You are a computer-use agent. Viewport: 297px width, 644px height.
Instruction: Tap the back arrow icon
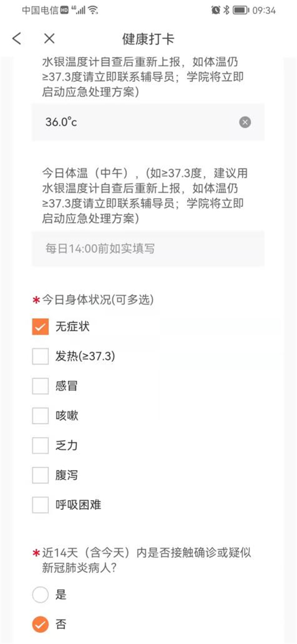17,39
